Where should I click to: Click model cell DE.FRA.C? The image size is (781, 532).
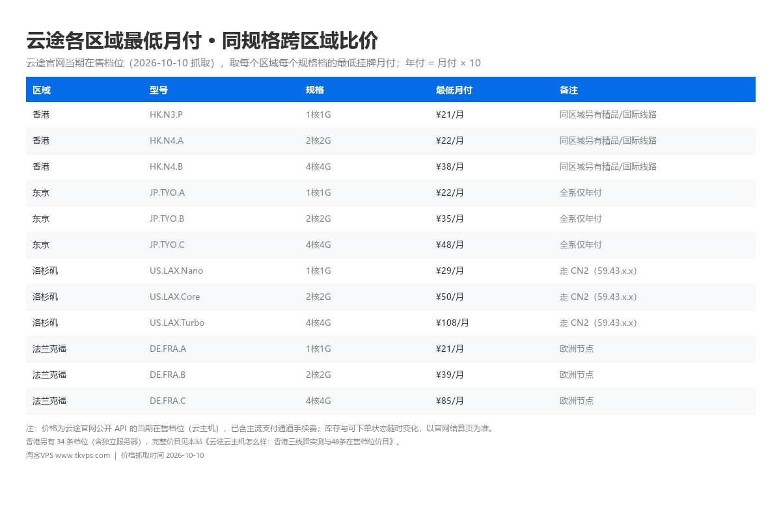point(168,401)
